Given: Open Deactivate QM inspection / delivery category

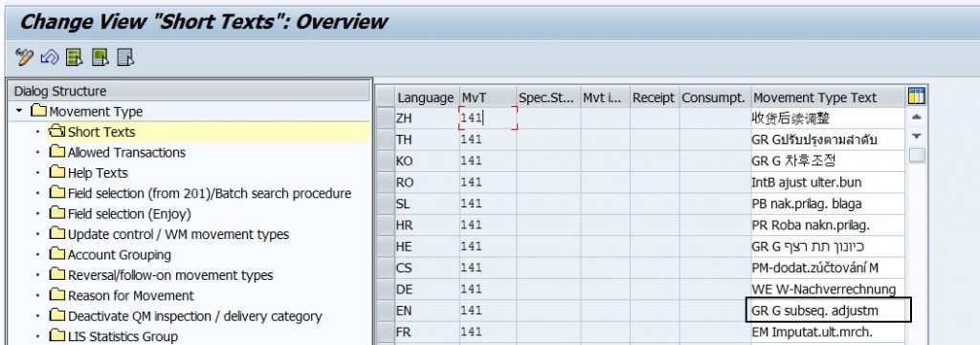Looking at the screenshot, I should click(x=187, y=316).
